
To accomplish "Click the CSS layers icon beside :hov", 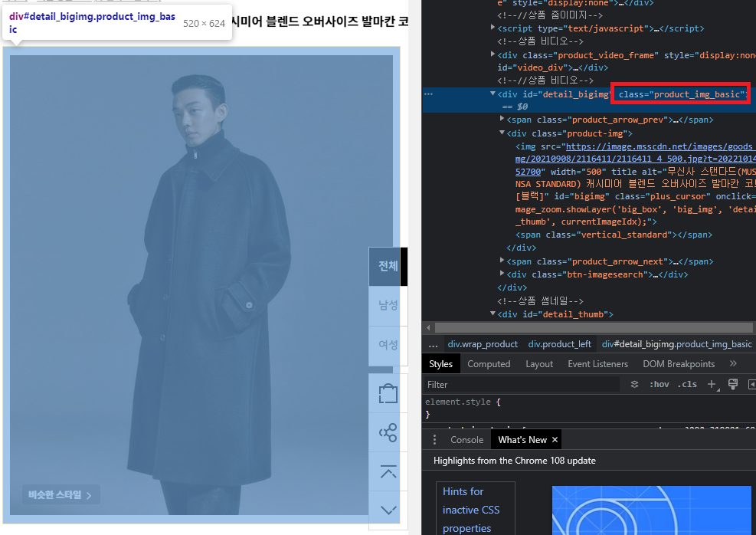I will (634, 385).
